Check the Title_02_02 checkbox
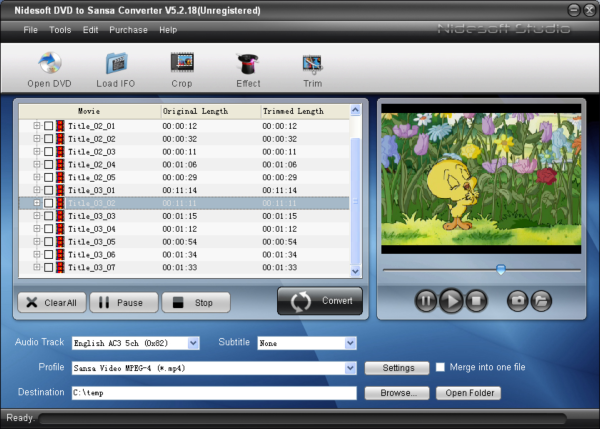Screen dimensions: 600x429 coord(49,139)
